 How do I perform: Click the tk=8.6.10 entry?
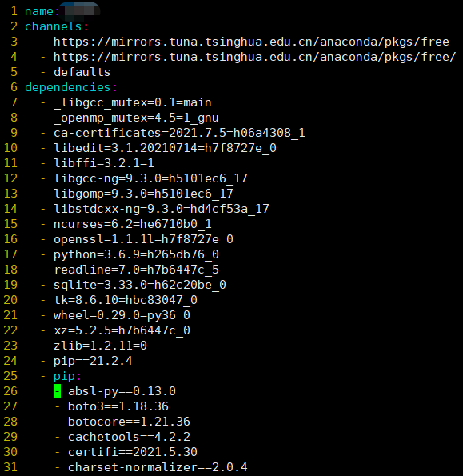[126, 300]
